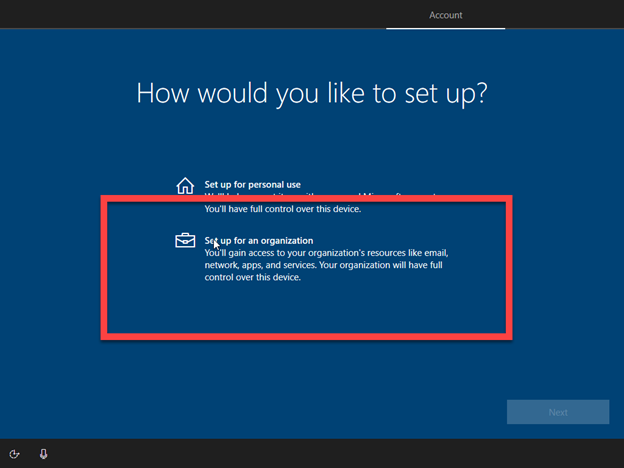This screenshot has width=624, height=468.
Task: Click the briefcase icon for organization setup
Action: [x=185, y=241]
